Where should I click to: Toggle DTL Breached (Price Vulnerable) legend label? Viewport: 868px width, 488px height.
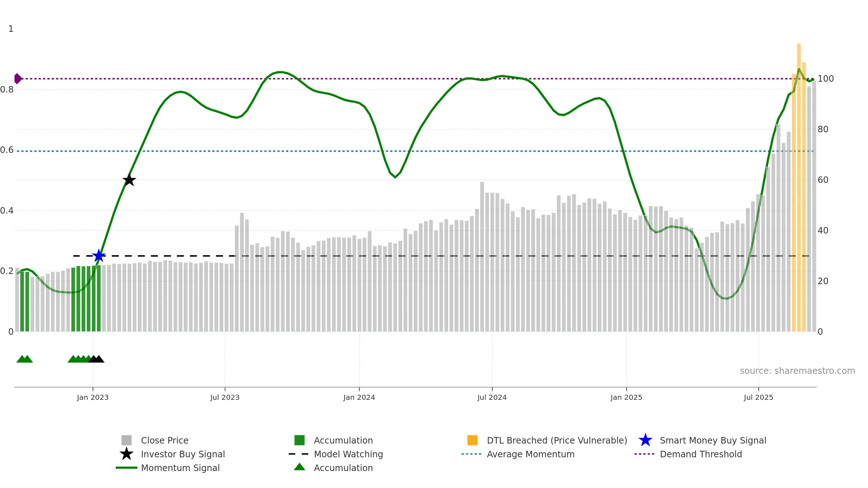tap(557, 440)
